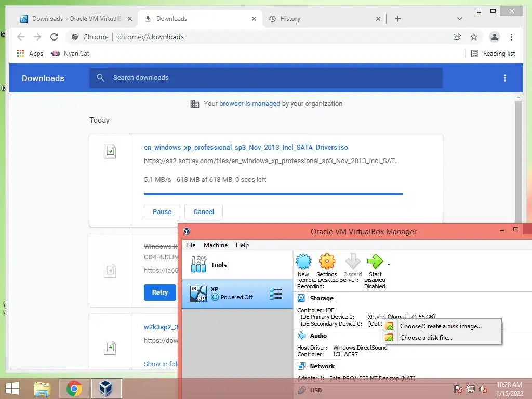The width and height of the screenshot is (532, 399).
Task: Open the Chrome three-dot menu
Action: pos(511,37)
